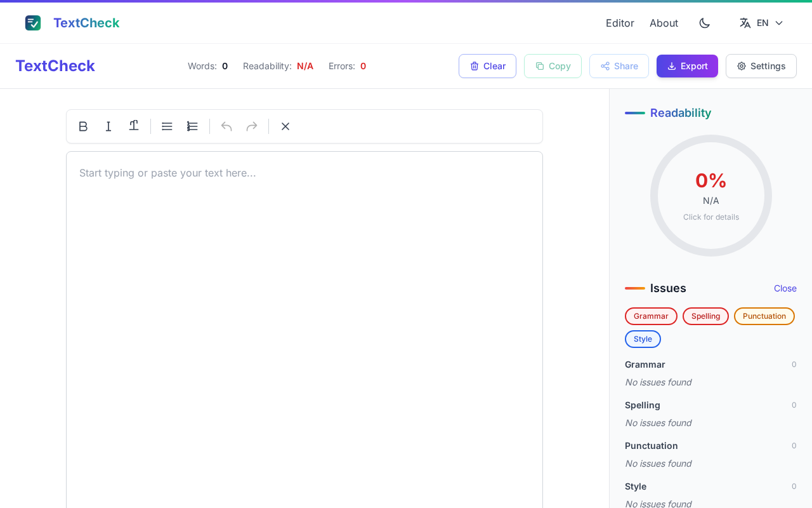Undo the last edit
The width and height of the screenshot is (812, 508).
point(226,126)
